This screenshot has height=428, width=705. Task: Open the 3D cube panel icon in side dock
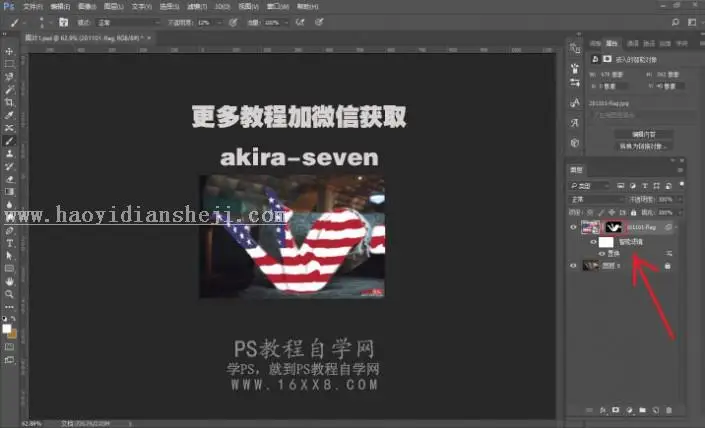(575, 143)
